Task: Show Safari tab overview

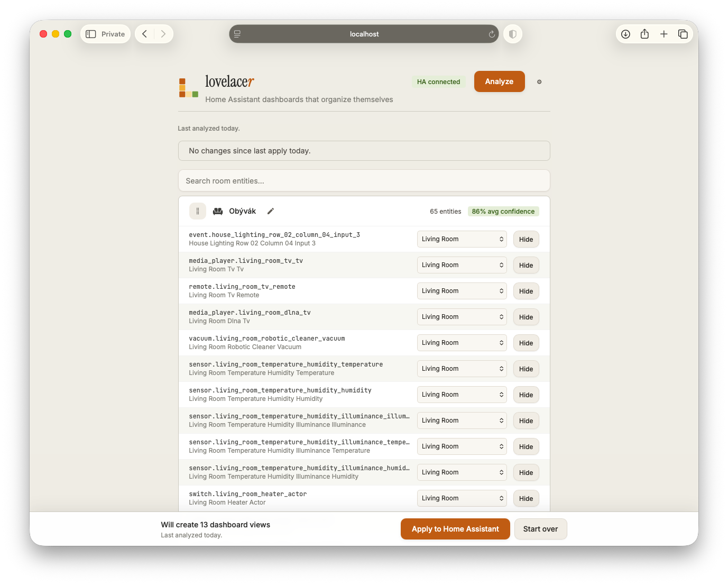Action: pyautogui.click(x=683, y=34)
